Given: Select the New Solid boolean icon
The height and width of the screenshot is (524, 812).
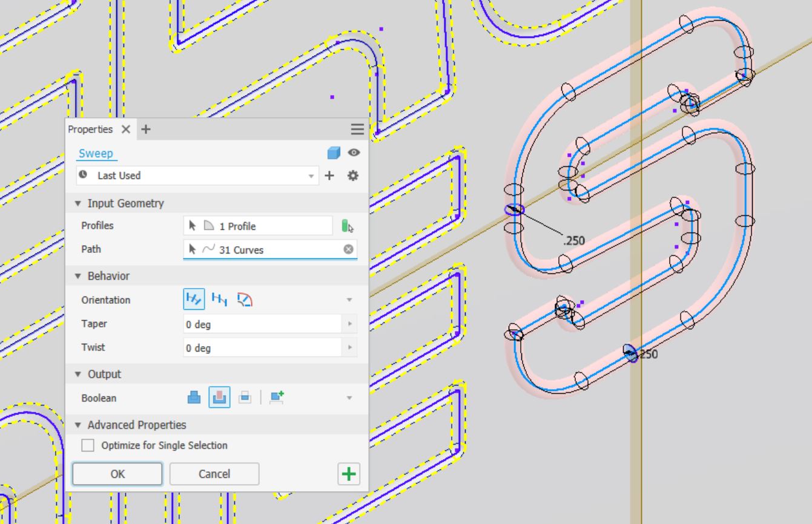Looking at the screenshot, I should tap(277, 398).
